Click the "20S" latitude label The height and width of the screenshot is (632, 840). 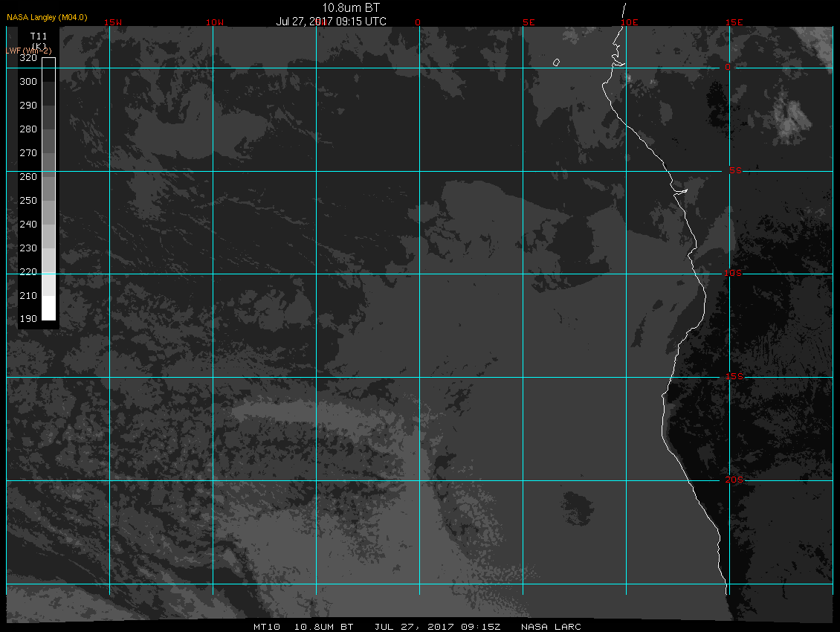(734, 480)
